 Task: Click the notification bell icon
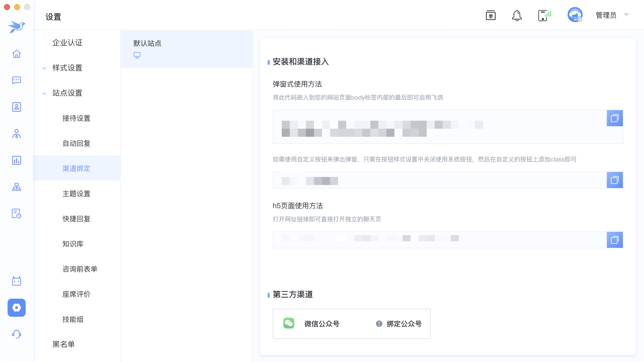[x=517, y=16]
